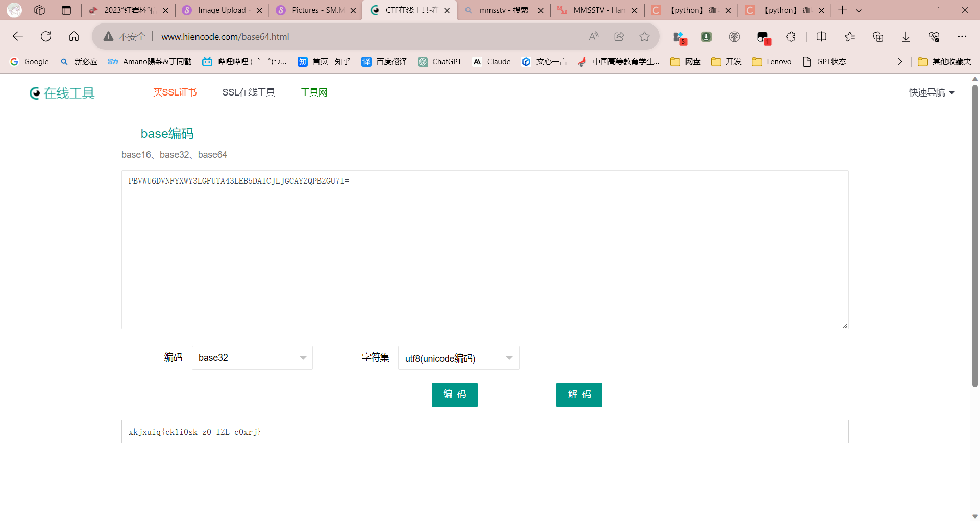Open the SSL在线工具 link
Viewport: 980px width, 521px height.
tap(249, 92)
